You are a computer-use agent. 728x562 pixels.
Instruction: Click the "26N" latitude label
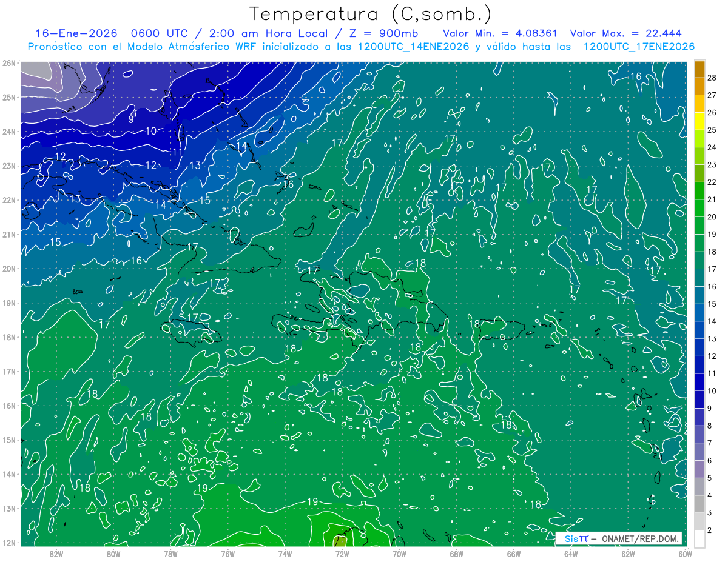[9, 63]
